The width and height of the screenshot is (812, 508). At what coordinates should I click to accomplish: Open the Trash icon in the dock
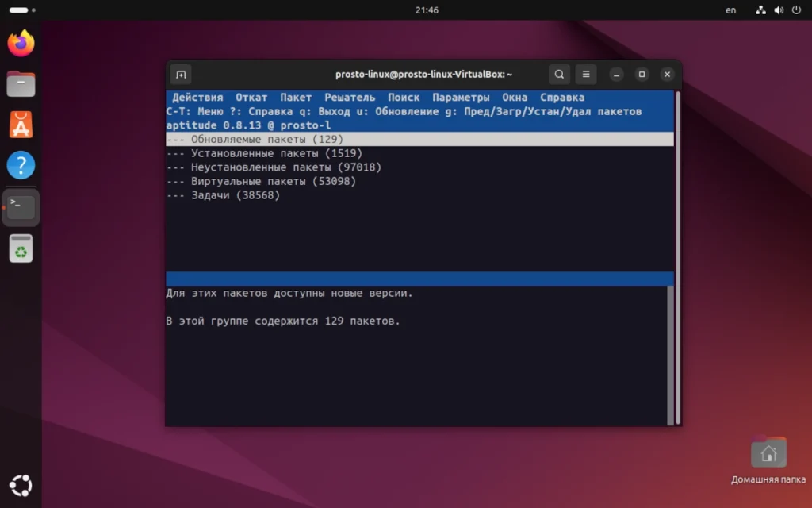point(21,248)
